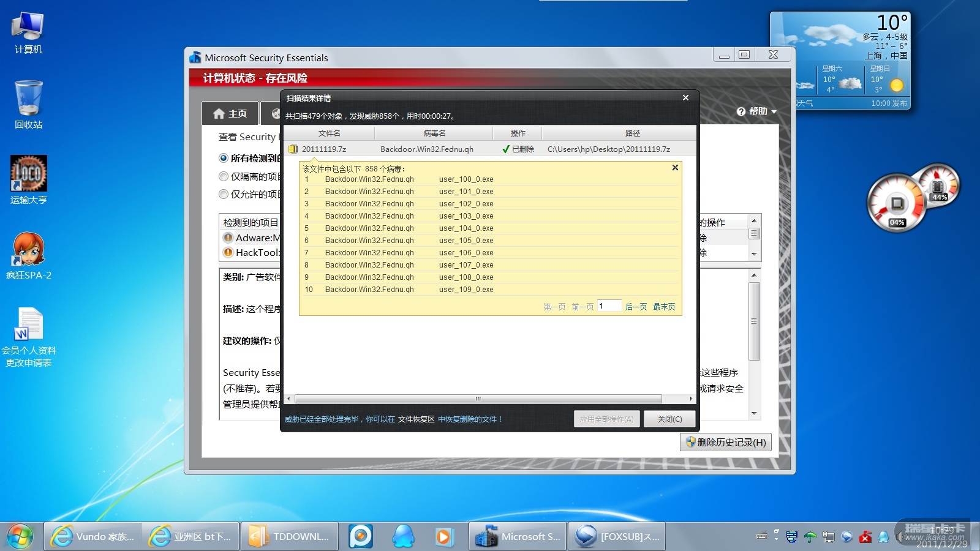Jump to 最末页 of virus list

[x=664, y=307]
